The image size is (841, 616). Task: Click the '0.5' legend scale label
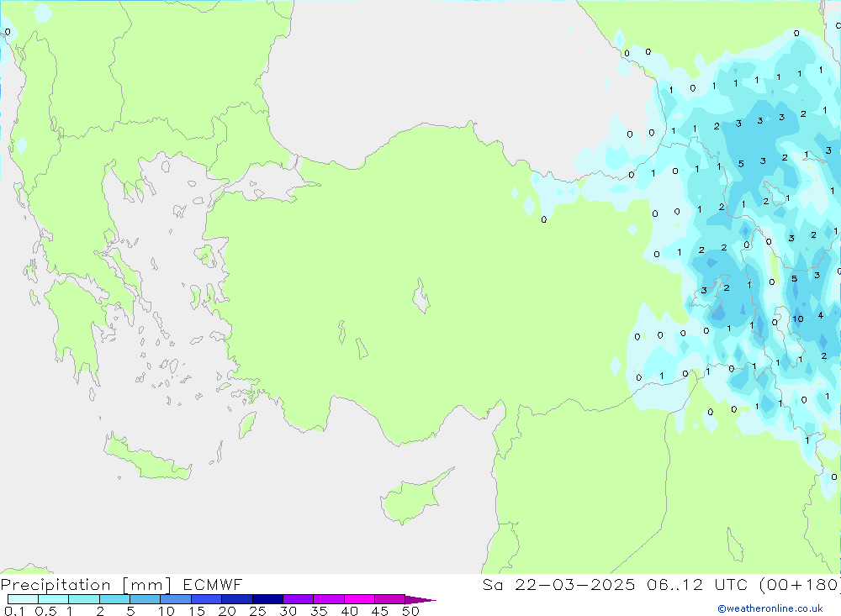pos(45,611)
